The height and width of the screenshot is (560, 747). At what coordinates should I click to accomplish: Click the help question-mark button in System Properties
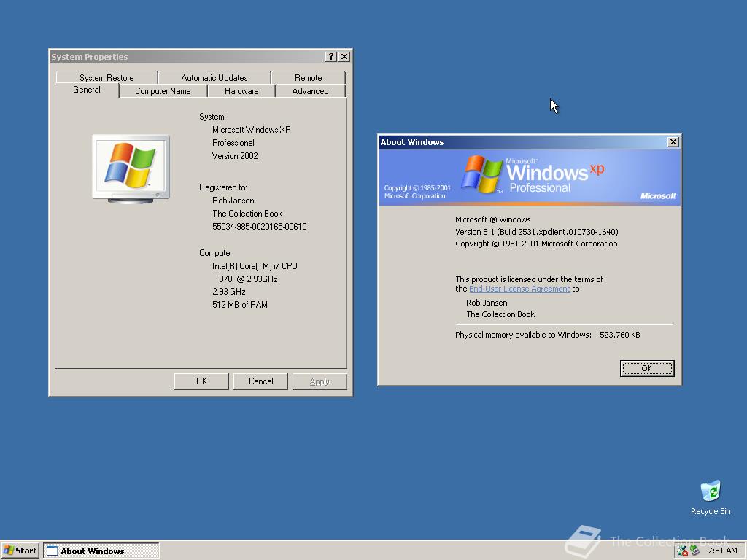[x=331, y=57]
